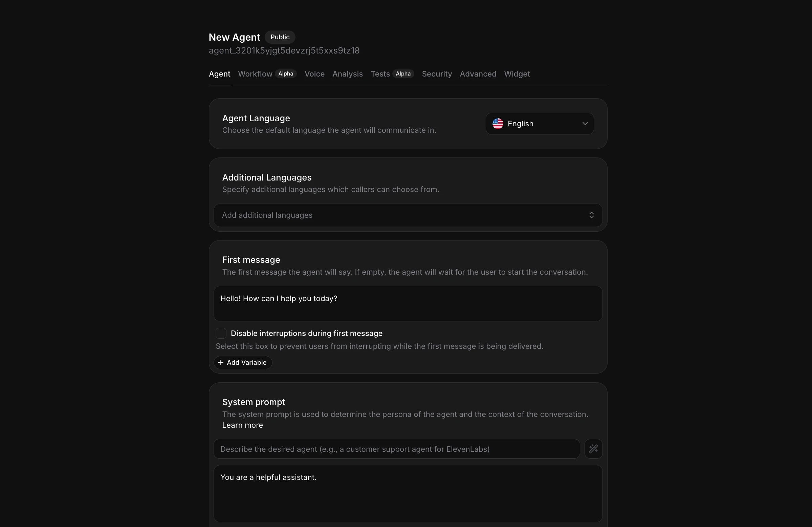Open the English agent language dropdown
The width and height of the screenshot is (812, 527).
pos(540,124)
